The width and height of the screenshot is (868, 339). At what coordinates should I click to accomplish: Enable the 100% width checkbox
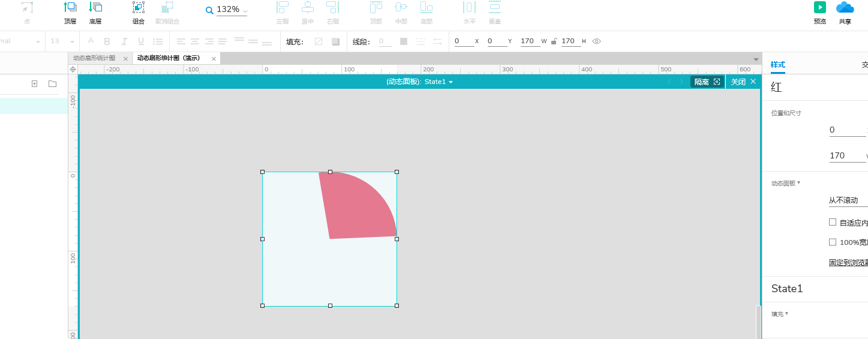pos(833,242)
